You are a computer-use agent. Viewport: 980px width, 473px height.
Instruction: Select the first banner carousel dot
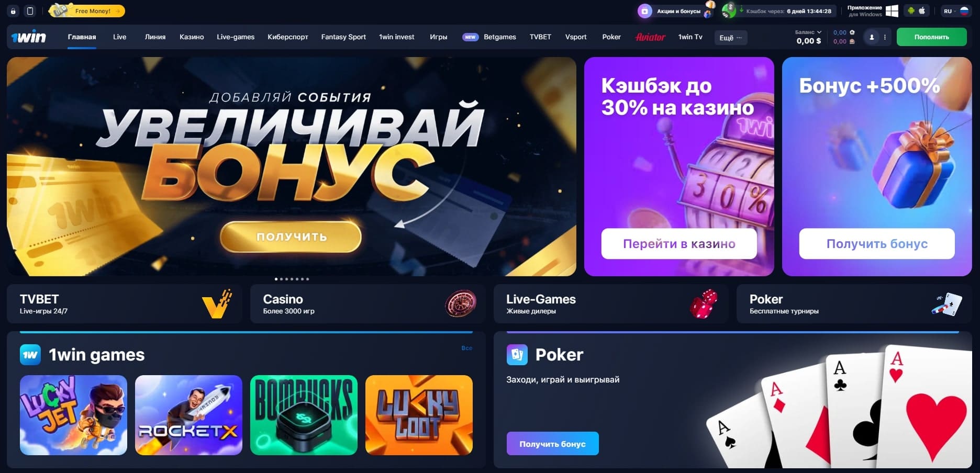click(276, 279)
